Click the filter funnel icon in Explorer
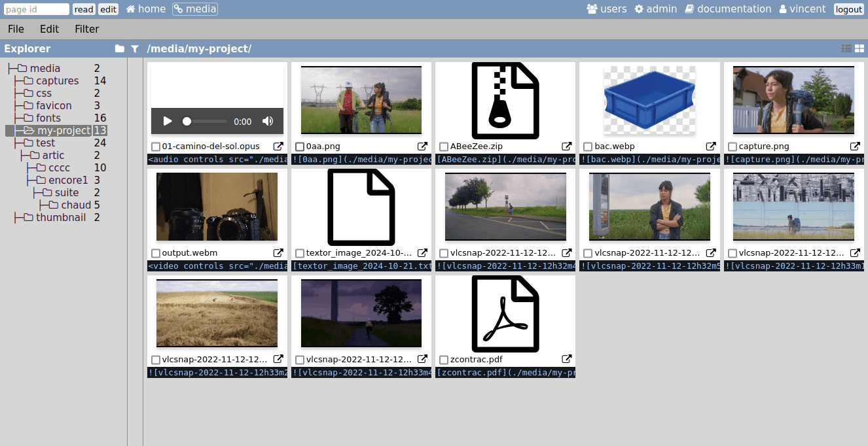The image size is (868, 446). pyautogui.click(x=135, y=48)
